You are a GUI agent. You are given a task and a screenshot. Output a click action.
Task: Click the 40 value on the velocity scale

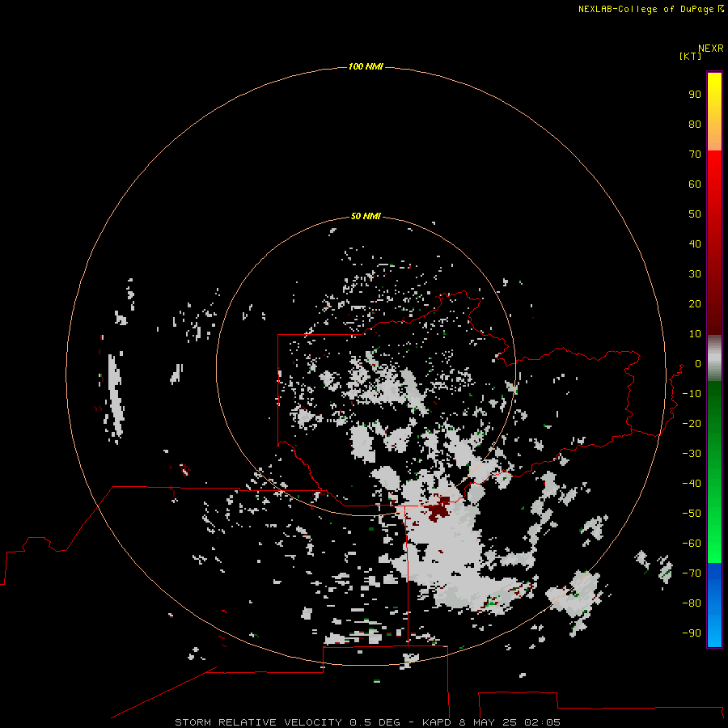pyautogui.click(x=695, y=244)
